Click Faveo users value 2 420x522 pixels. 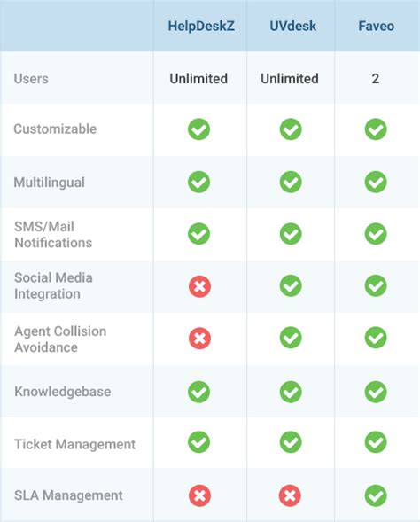376,79
